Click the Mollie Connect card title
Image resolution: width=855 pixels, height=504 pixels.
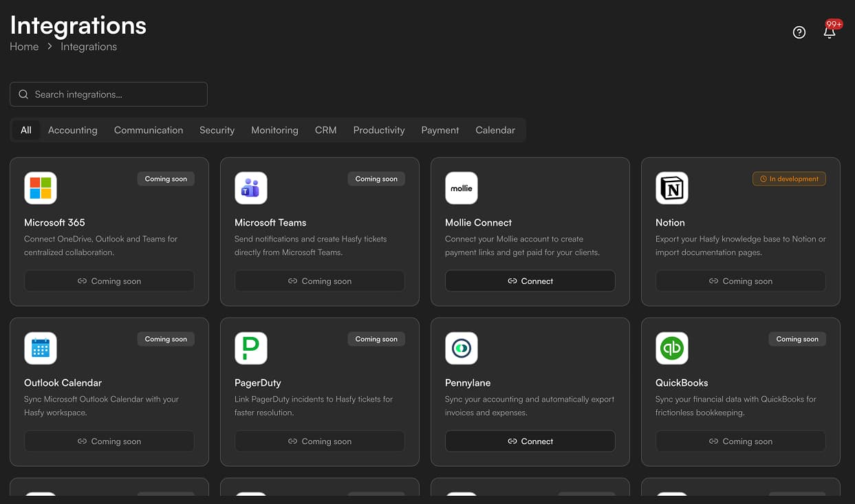tap(479, 223)
